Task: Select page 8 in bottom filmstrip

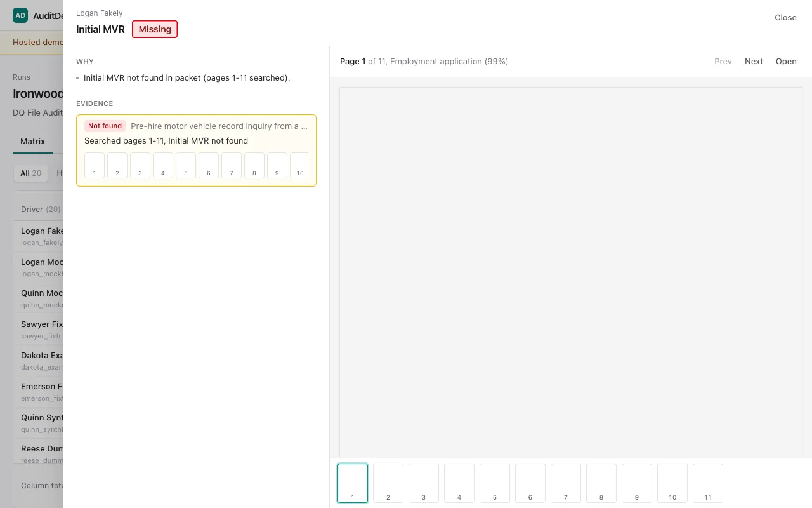Action: pyautogui.click(x=601, y=483)
